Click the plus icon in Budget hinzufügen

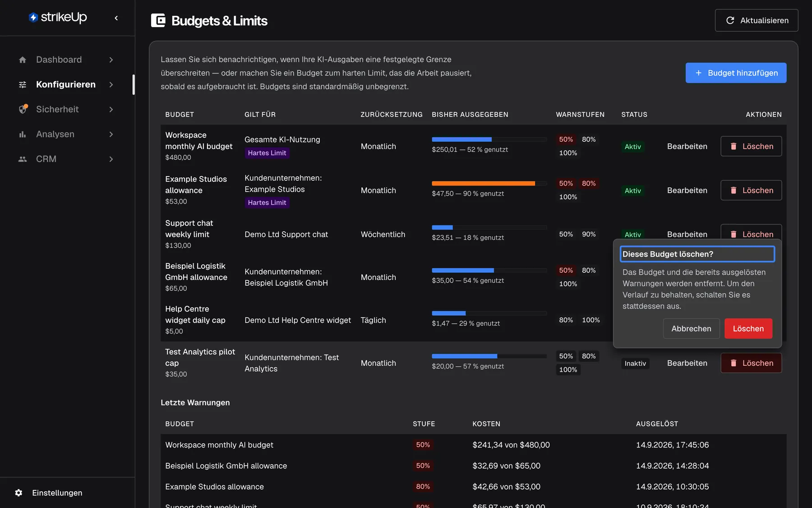point(698,73)
